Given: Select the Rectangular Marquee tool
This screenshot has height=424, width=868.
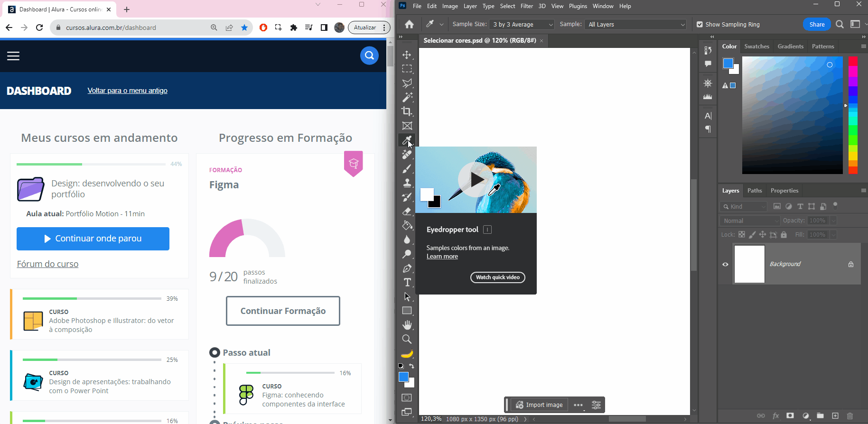Looking at the screenshot, I should [x=407, y=69].
